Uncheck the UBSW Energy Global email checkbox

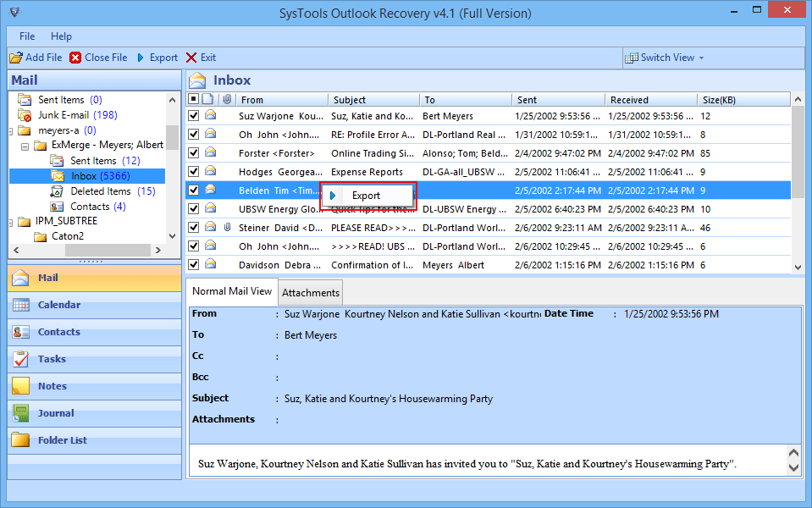click(x=194, y=208)
